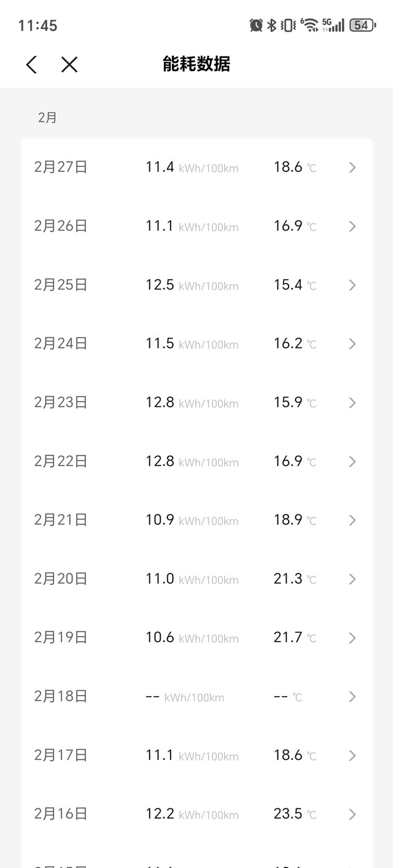The width and height of the screenshot is (393, 868).
Task: Expand the 2月22日 row chevron
Action: 352,461
